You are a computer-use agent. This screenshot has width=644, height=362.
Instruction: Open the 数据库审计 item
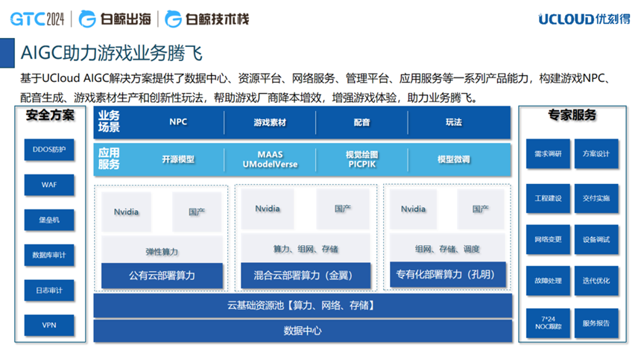pyautogui.click(x=50, y=255)
